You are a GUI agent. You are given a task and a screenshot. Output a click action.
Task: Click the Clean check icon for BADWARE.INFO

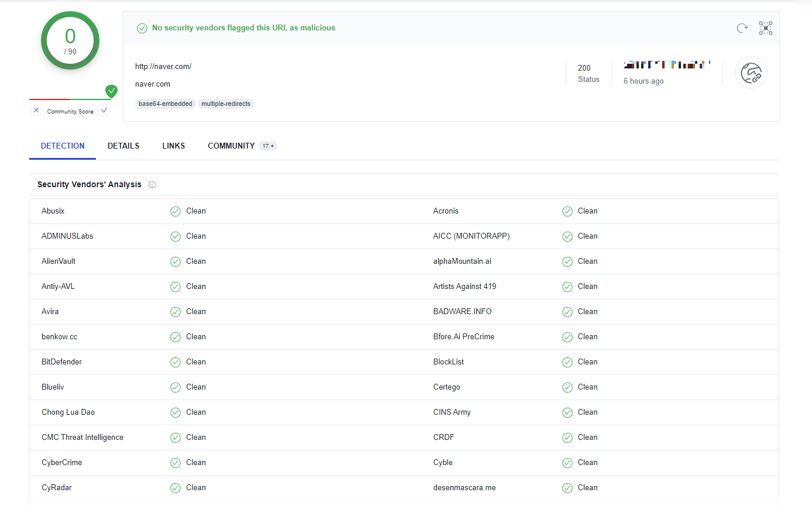[567, 312]
